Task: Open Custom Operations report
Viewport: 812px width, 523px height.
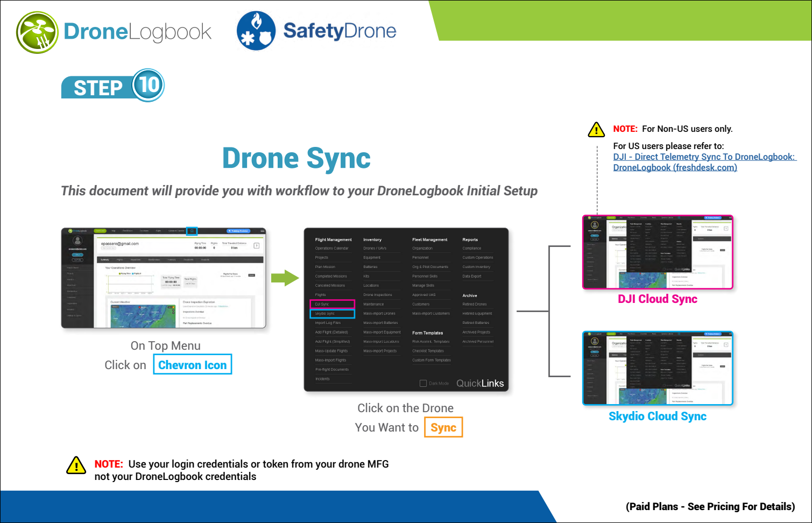Action: click(x=478, y=257)
